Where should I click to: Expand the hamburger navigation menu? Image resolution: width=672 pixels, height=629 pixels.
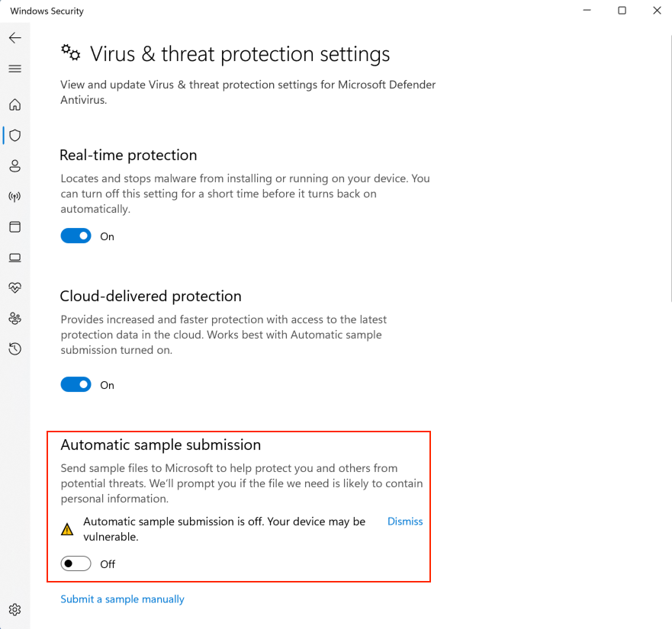[x=14, y=69]
